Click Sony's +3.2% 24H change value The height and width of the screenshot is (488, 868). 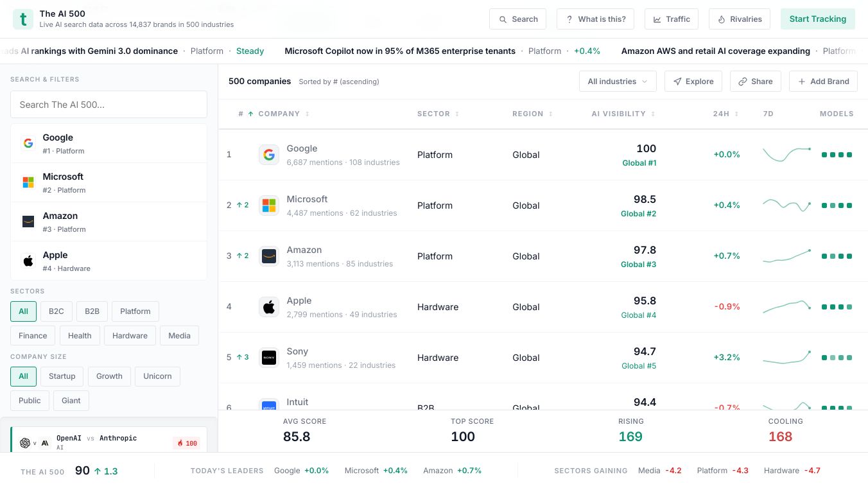[727, 358]
